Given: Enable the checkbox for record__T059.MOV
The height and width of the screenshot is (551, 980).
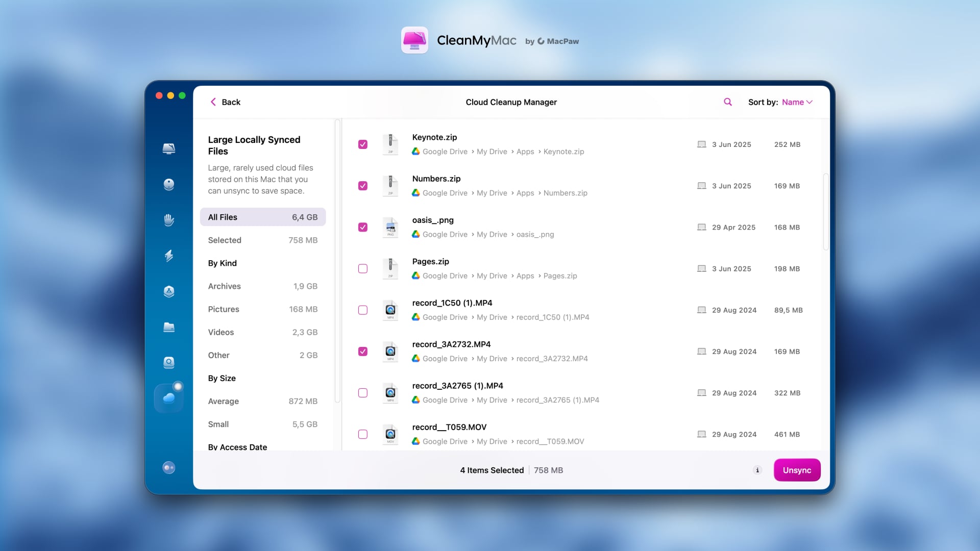Looking at the screenshot, I should click(363, 434).
